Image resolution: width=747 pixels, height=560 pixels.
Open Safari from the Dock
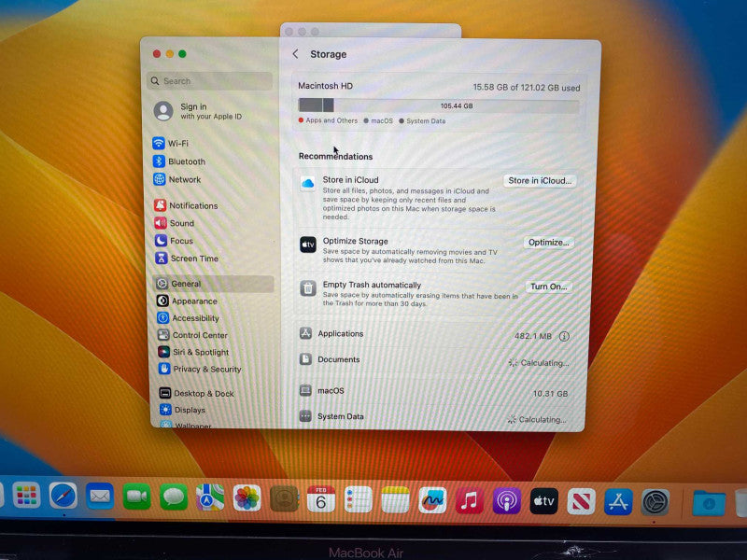tap(63, 496)
